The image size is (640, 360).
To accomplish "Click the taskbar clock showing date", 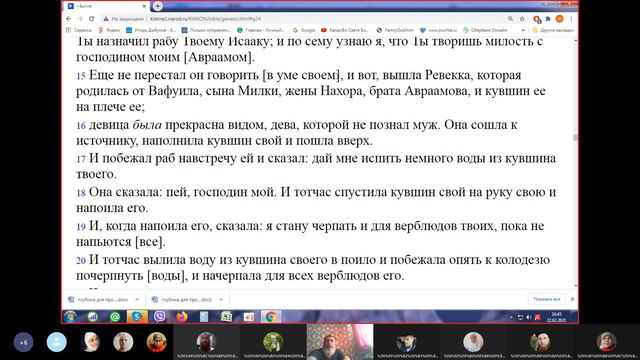I will (x=556, y=317).
